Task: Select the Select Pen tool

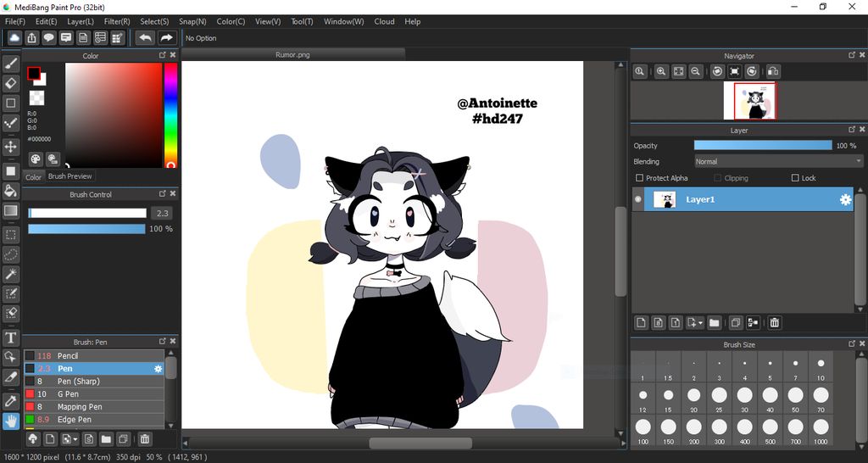Action: click(10, 293)
